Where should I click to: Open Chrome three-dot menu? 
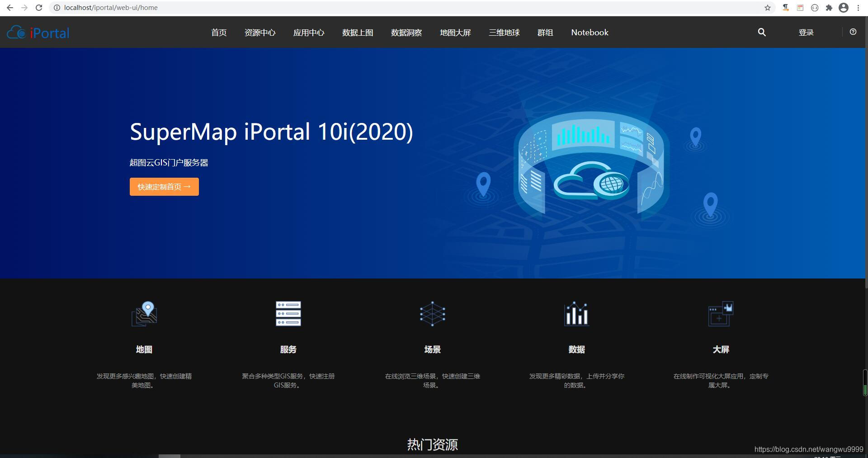pyautogui.click(x=858, y=8)
